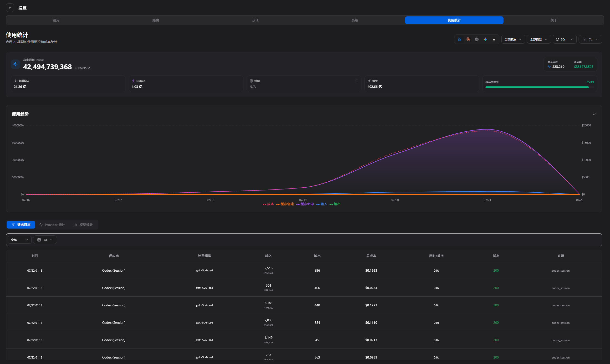Switch to the 高级 settings tab
Image resolution: width=610 pixels, height=364 pixels.
point(355,20)
